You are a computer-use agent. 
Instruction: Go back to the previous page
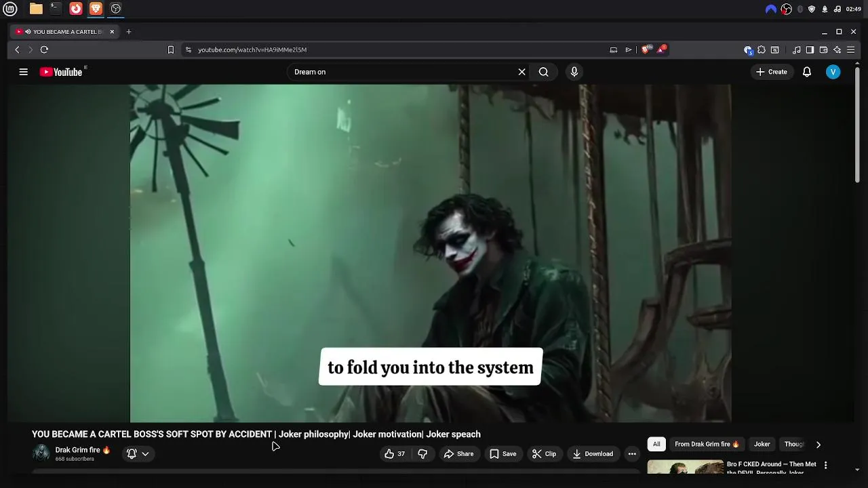point(18,49)
